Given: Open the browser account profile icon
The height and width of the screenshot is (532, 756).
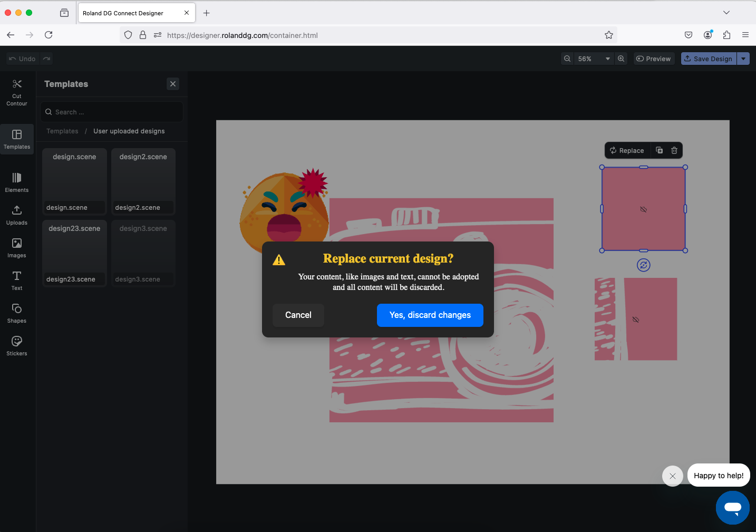Looking at the screenshot, I should (707, 35).
